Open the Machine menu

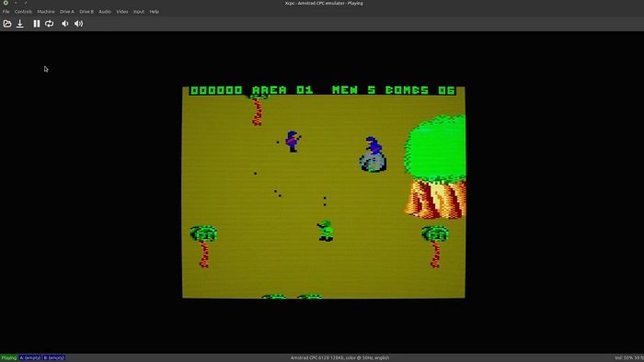[46, 11]
